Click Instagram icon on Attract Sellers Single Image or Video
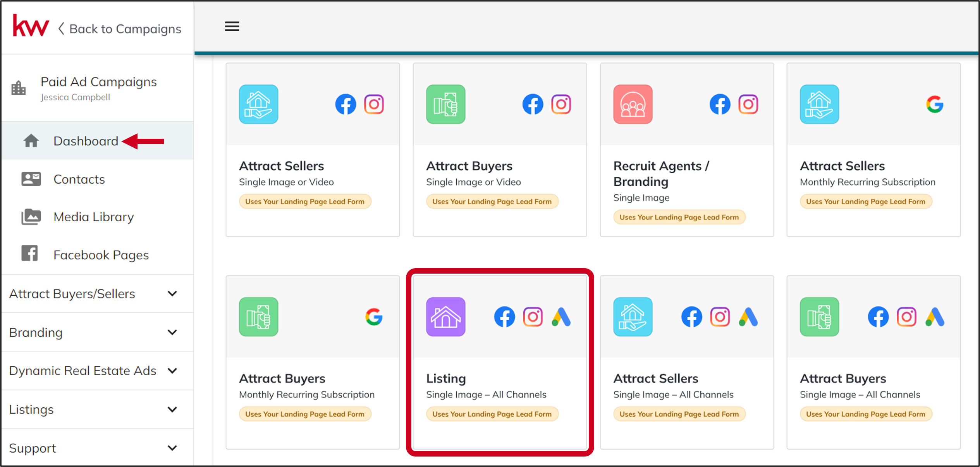Image resolution: width=980 pixels, height=467 pixels. (374, 104)
